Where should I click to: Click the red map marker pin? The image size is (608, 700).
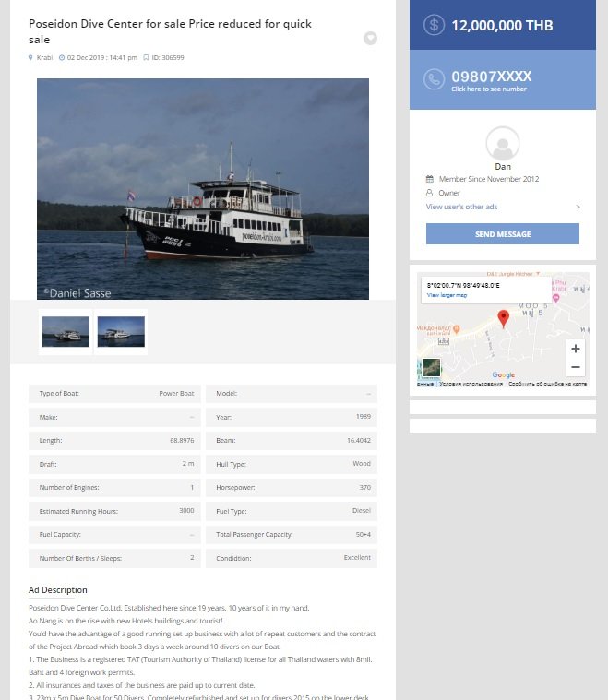tap(504, 319)
